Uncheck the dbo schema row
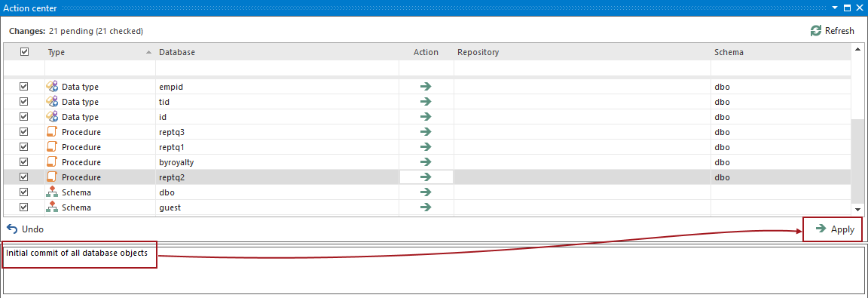This screenshot has height=298, width=868. click(x=24, y=192)
